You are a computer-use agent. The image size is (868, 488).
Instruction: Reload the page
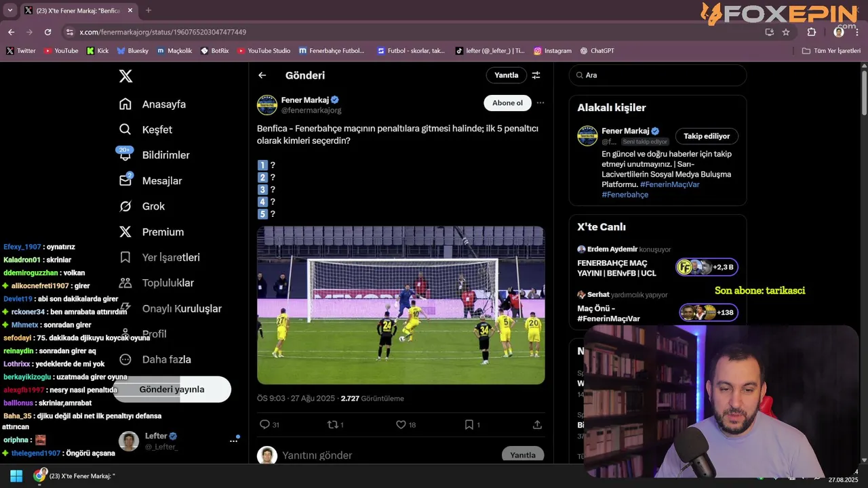click(x=47, y=32)
